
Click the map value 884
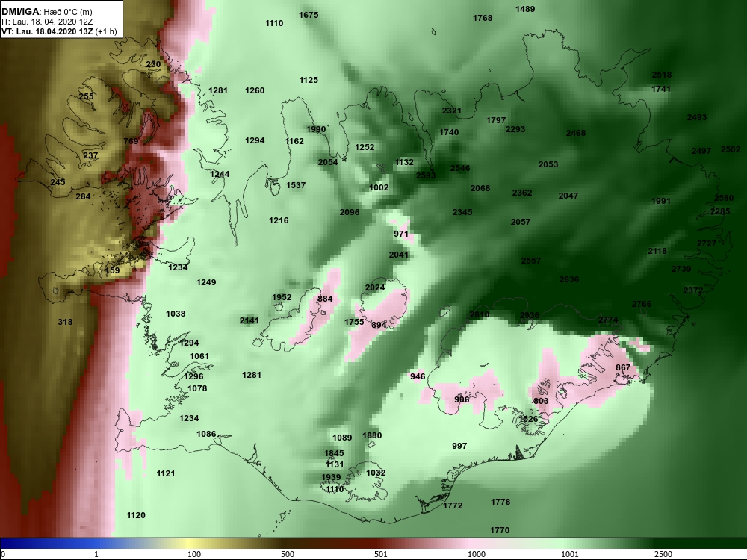[x=325, y=299]
